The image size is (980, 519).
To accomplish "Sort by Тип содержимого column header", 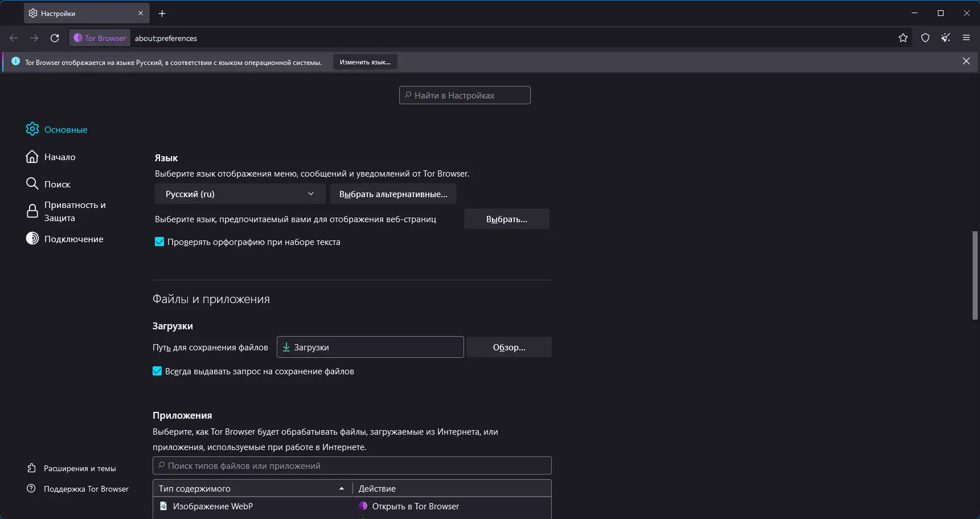I will (x=252, y=489).
